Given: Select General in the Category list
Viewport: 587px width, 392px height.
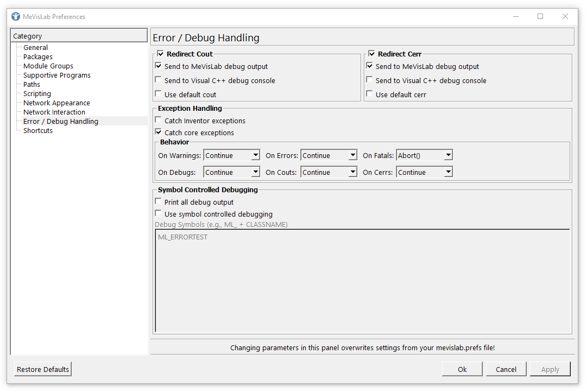Looking at the screenshot, I should coord(35,48).
